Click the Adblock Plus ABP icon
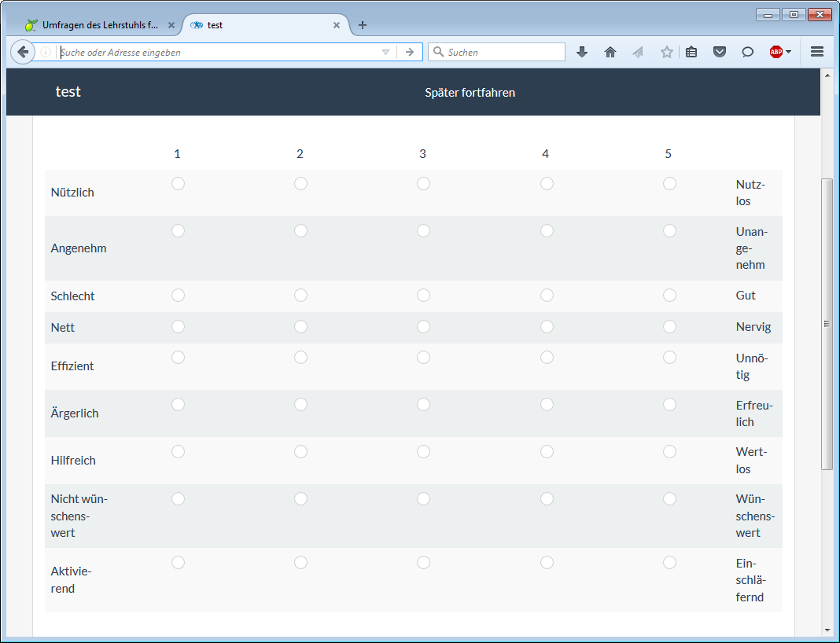Viewport: 840px width, 643px height. click(x=776, y=52)
